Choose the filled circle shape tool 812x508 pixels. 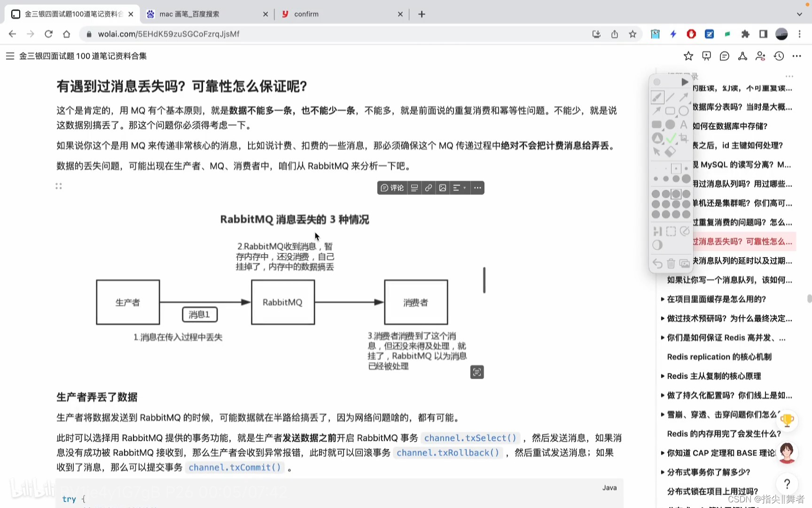pos(671,125)
